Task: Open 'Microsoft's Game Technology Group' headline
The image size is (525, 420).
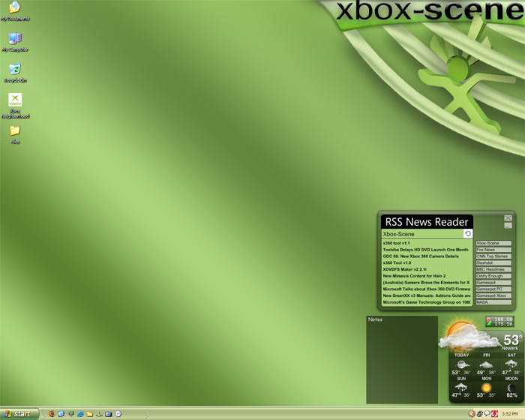Action: coord(427,302)
